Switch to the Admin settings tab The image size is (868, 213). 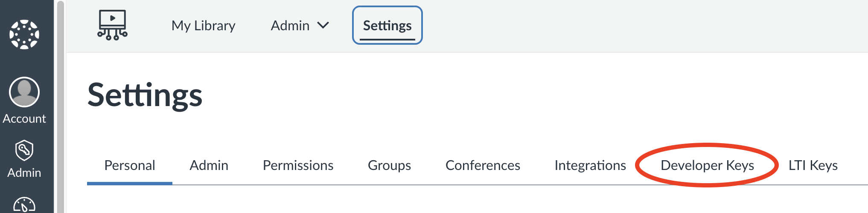click(x=209, y=165)
